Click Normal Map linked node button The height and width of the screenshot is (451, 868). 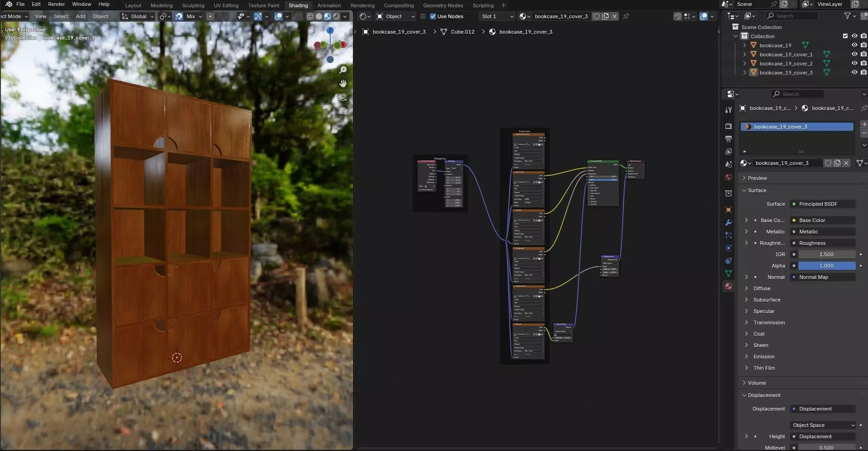coord(823,277)
